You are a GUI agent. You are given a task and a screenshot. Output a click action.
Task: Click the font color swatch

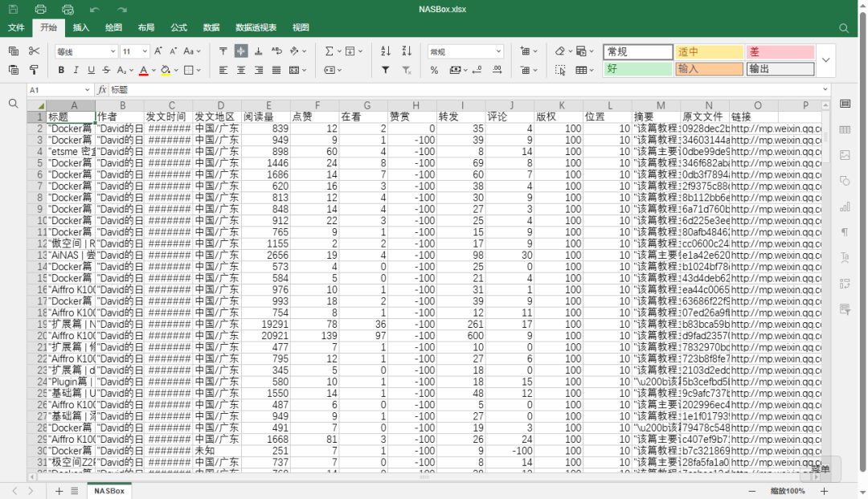pos(143,71)
